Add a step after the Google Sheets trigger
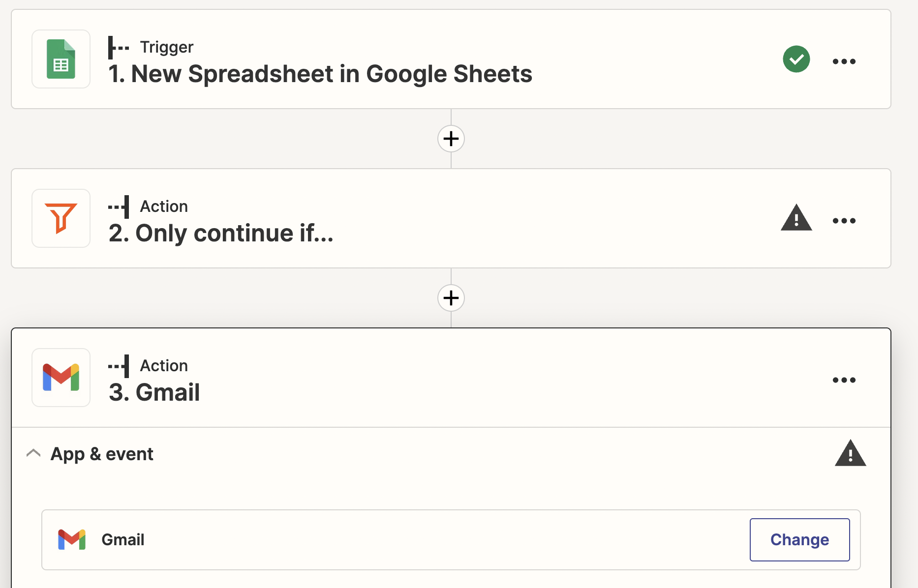 coord(451,139)
